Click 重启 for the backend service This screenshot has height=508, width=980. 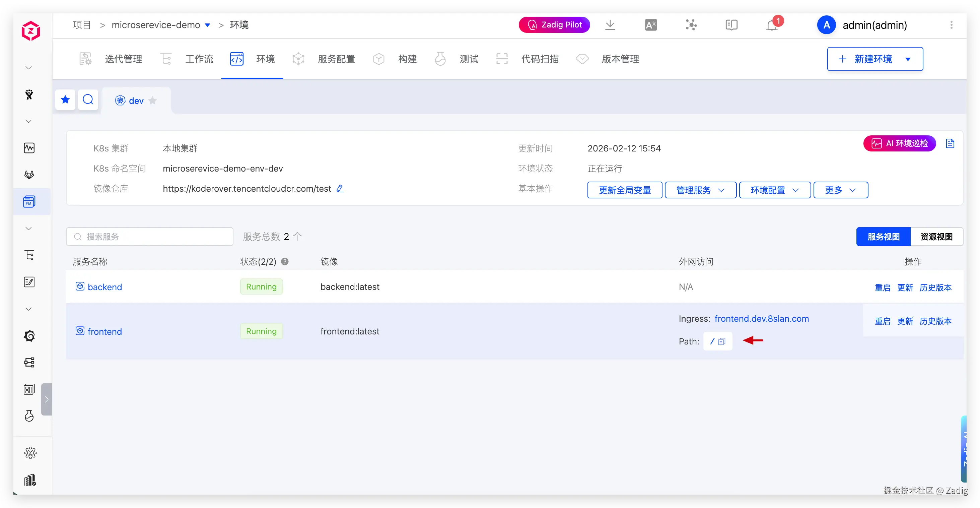(882, 287)
